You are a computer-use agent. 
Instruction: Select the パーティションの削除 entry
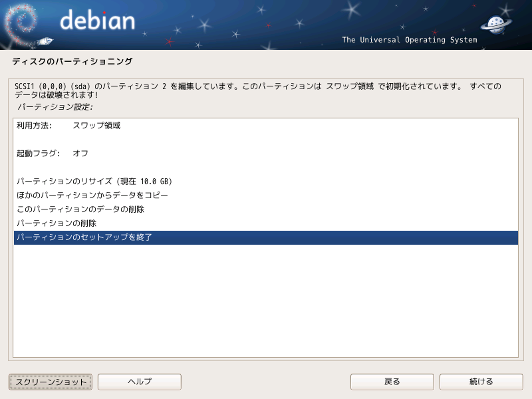(265, 223)
